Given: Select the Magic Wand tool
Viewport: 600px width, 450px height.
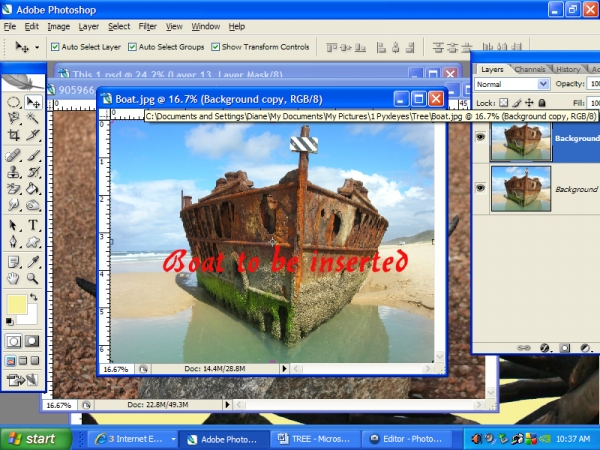Looking at the screenshot, I should [33, 118].
